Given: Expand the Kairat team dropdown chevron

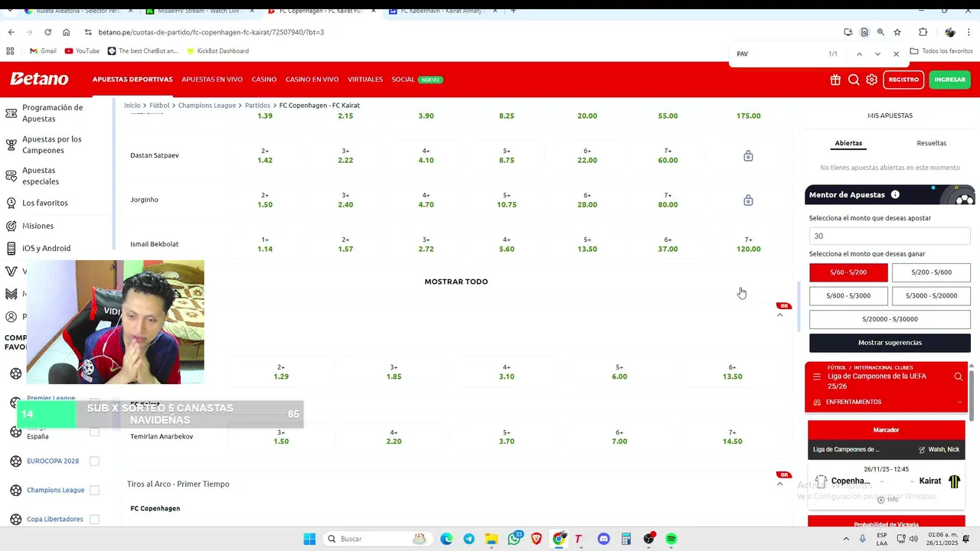Looking at the screenshot, I should 912,481.
